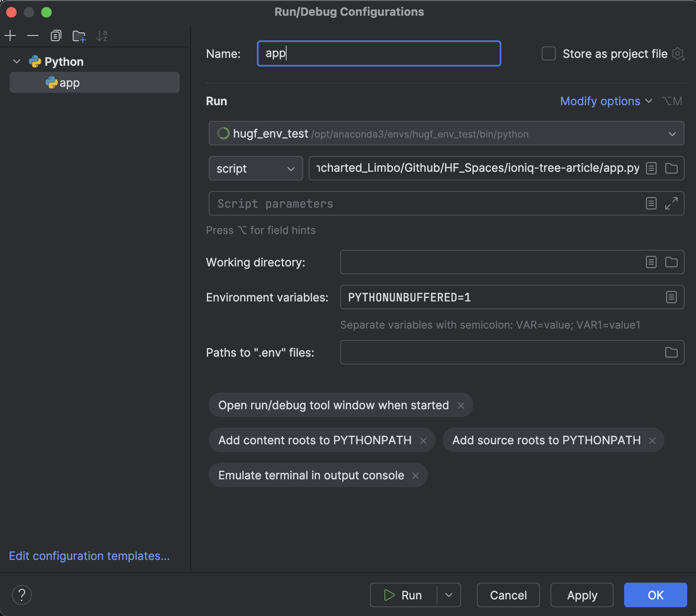Open the Python interpreter hugf_env_test dropdown
Image resolution: width=696 pixels, height=616 pixels.
coord(446,134)
